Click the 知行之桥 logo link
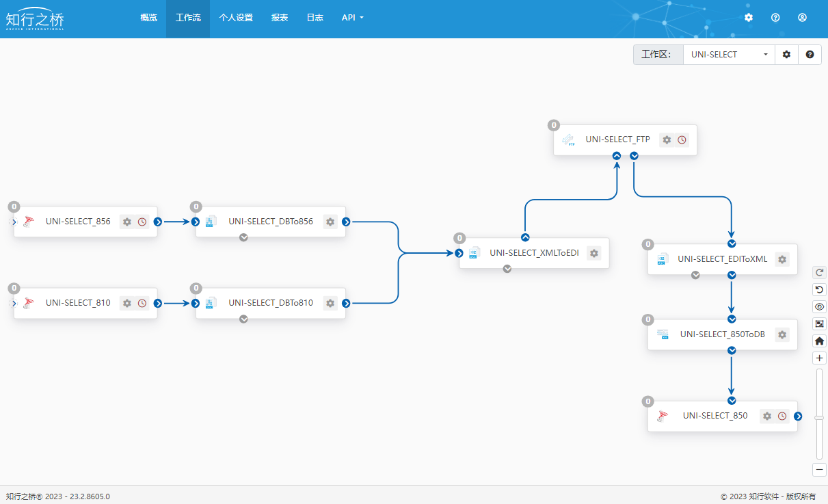Image resolution: width=828 pixels, height=504 pixels. pyautogui.click(x=34, y=18)
